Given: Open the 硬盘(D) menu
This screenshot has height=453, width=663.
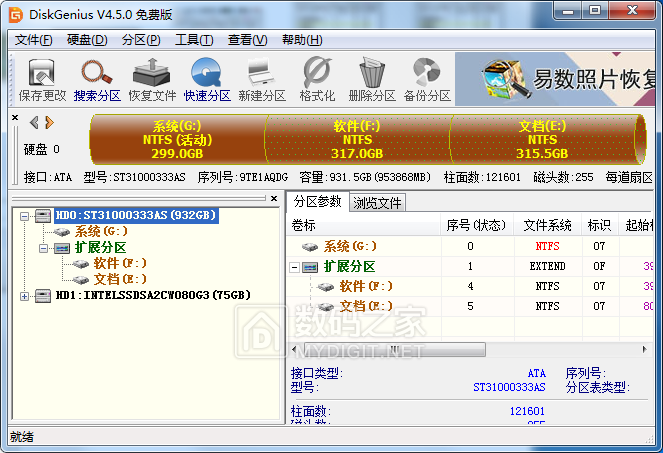Looking at the screenshot, I should tap(87, 40).
